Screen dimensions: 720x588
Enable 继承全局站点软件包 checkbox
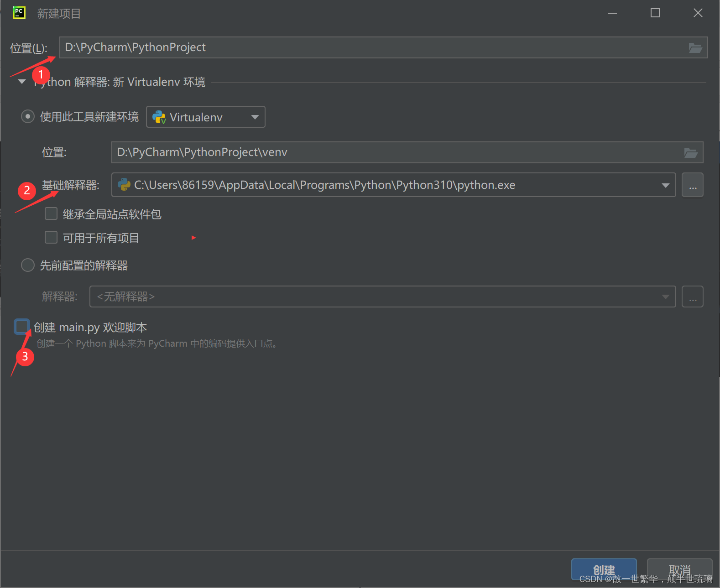tap(51, 213)
